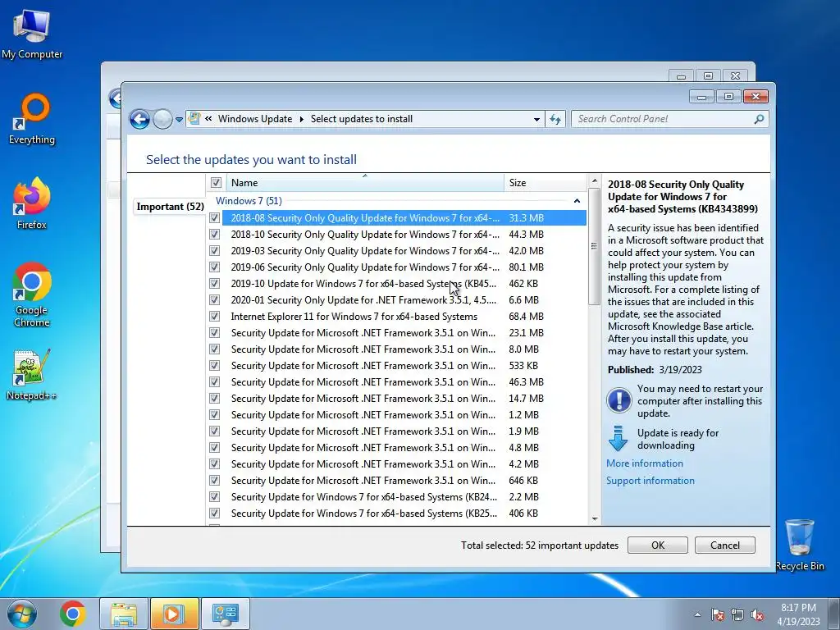Click the restart warning info icon

coord(619,400)
